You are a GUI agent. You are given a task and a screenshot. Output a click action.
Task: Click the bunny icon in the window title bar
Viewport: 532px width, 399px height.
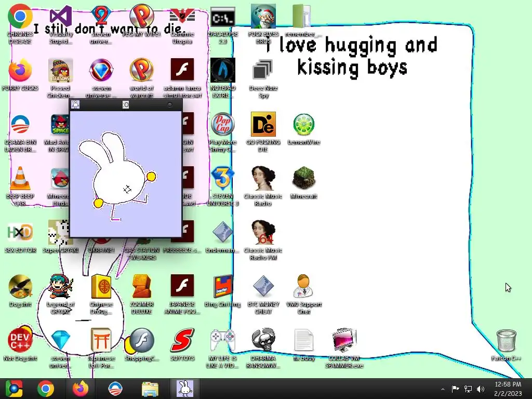click(x=75, y=104)
